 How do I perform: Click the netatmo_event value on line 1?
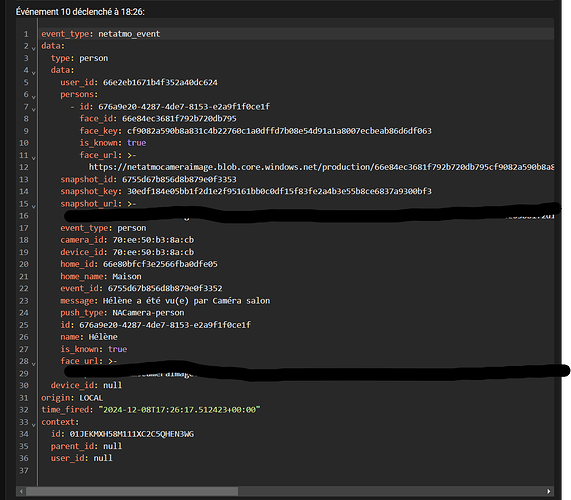129,34
